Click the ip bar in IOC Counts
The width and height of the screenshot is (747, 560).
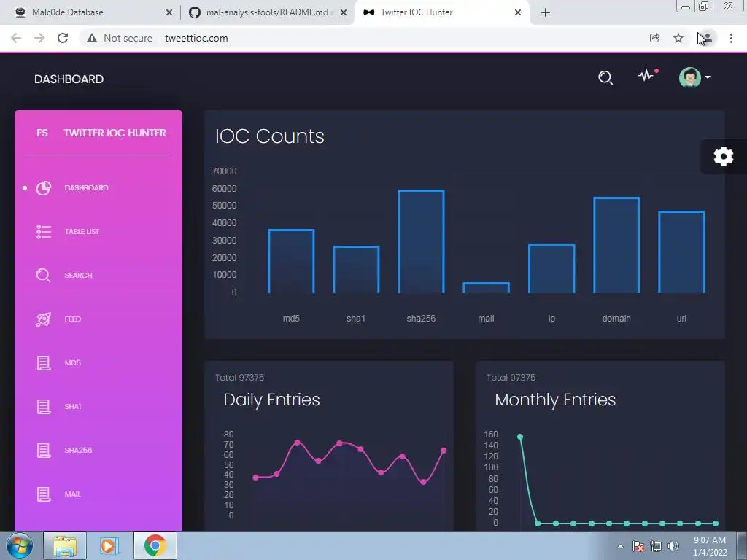(551, 268)
